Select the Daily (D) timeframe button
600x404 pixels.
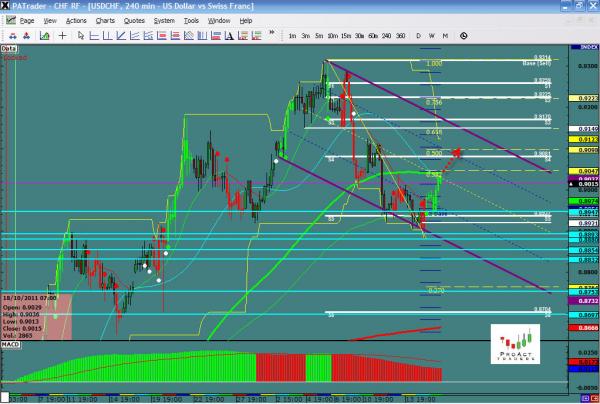coord(419,36)
